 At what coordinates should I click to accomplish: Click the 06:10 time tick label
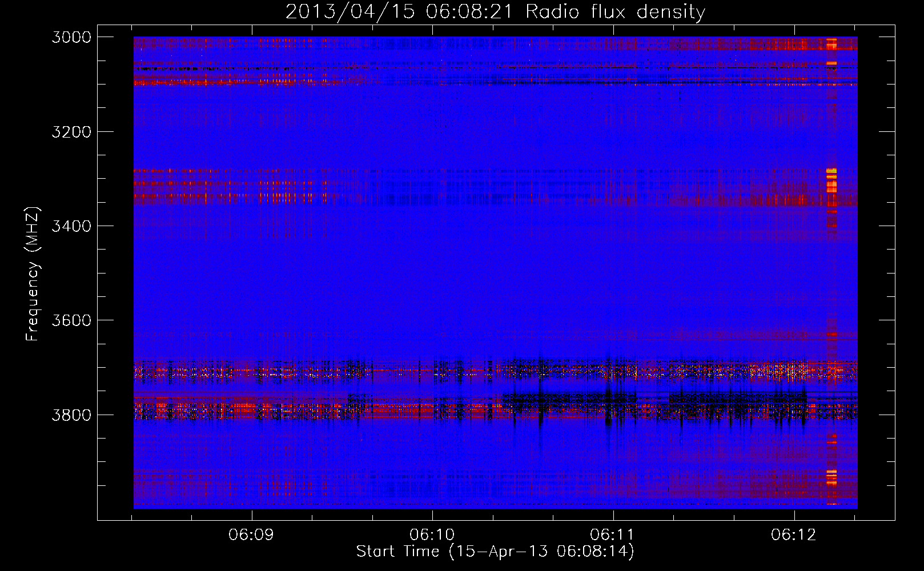pyautogui.click(x=432, y=534)
